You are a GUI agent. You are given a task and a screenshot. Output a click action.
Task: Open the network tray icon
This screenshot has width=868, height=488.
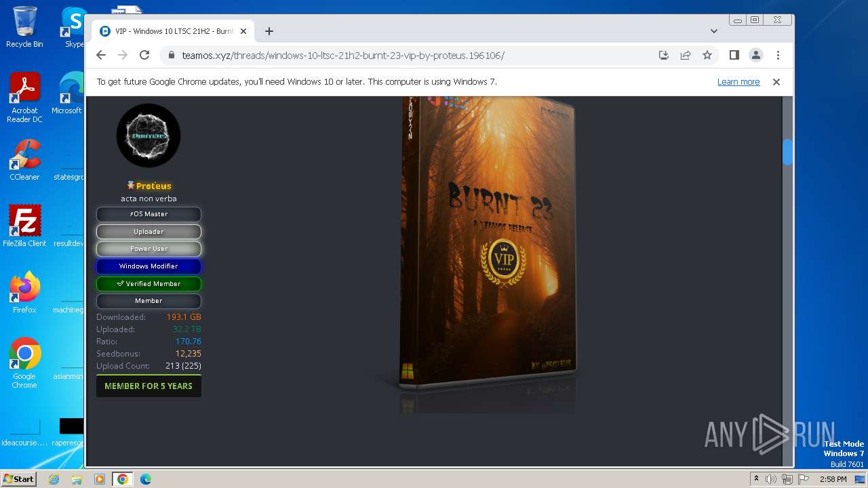click(x=787, y=479)
